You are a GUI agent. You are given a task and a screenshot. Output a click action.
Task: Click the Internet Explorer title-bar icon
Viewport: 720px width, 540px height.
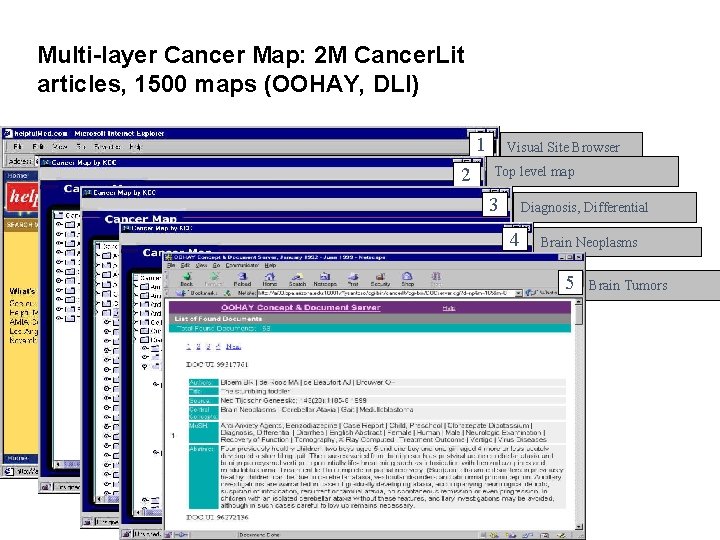point(8,134)
